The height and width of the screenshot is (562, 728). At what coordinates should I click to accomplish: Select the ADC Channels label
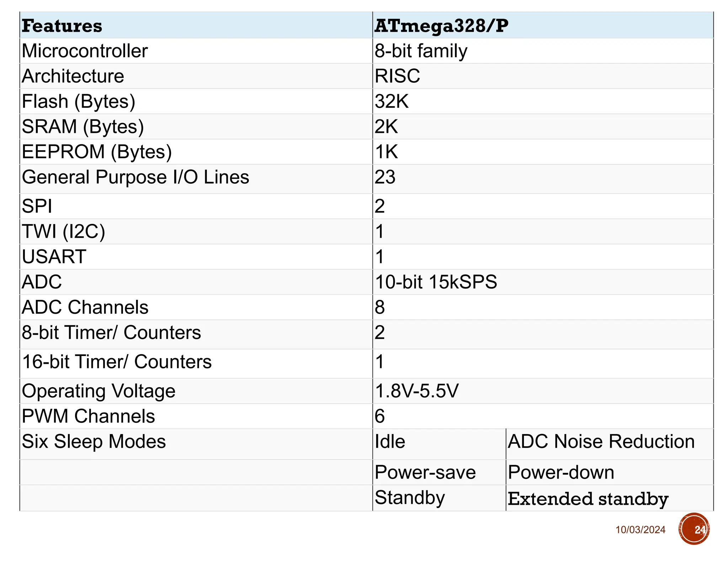(85, 307)
